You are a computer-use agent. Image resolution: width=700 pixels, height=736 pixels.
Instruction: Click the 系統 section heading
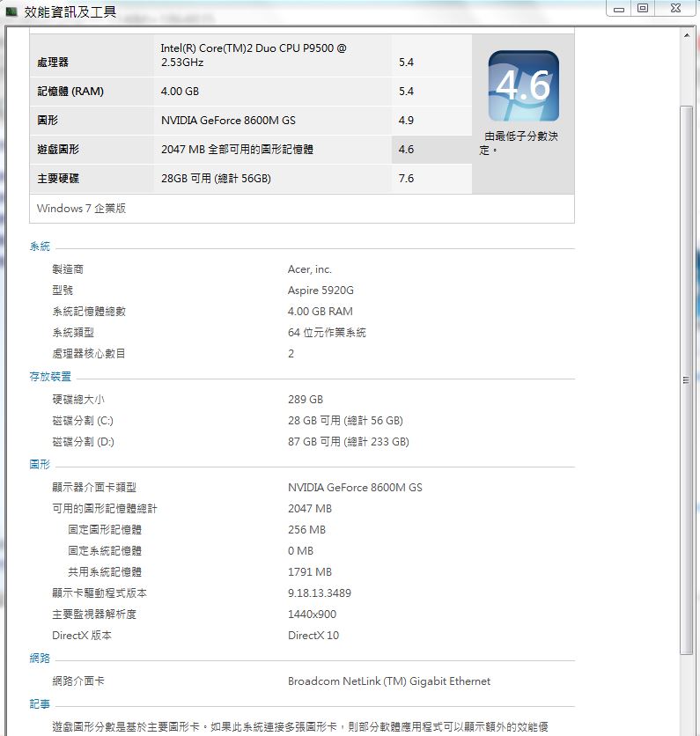point(40,247)
